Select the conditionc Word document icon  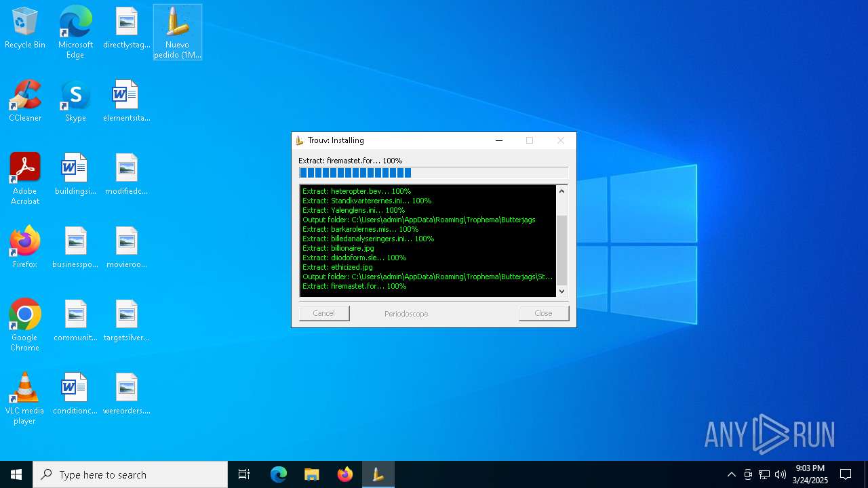point(75,394)
